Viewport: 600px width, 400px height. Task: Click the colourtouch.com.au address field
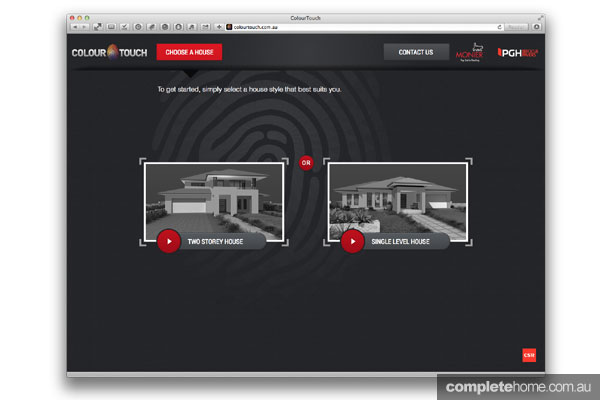coord(364,27)
